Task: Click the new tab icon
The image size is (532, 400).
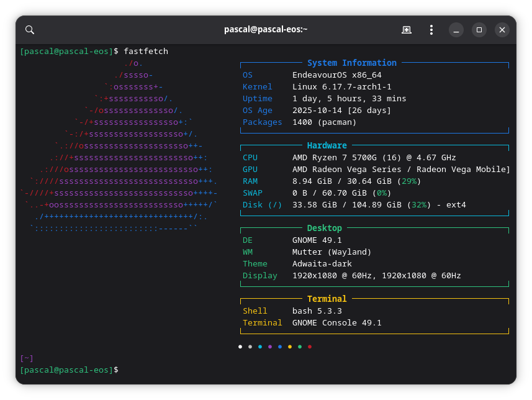Action: coord(406,30)
